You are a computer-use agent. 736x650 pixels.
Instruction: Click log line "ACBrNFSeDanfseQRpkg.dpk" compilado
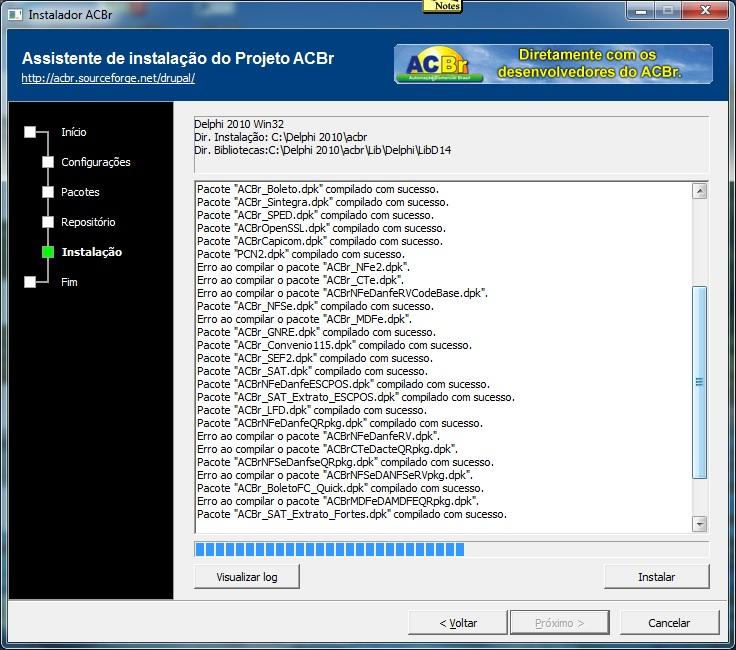click(345, 462)
